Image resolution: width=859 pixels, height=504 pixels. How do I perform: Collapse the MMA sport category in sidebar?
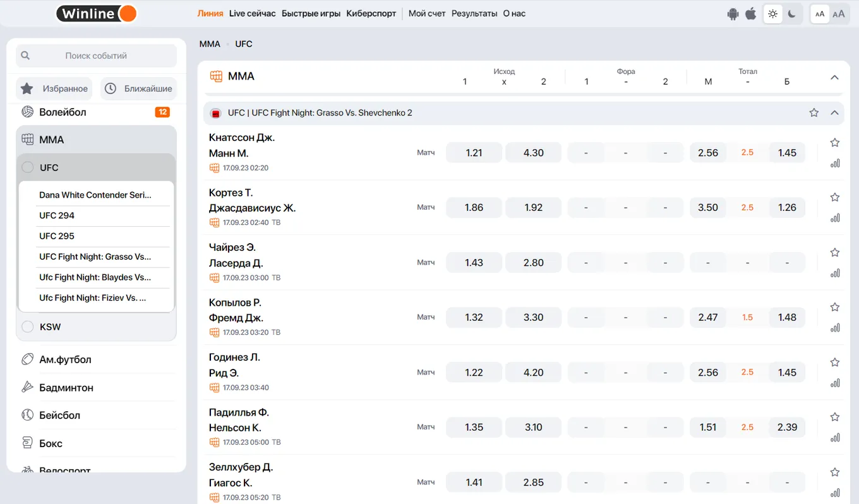click(x=96, y=140)
